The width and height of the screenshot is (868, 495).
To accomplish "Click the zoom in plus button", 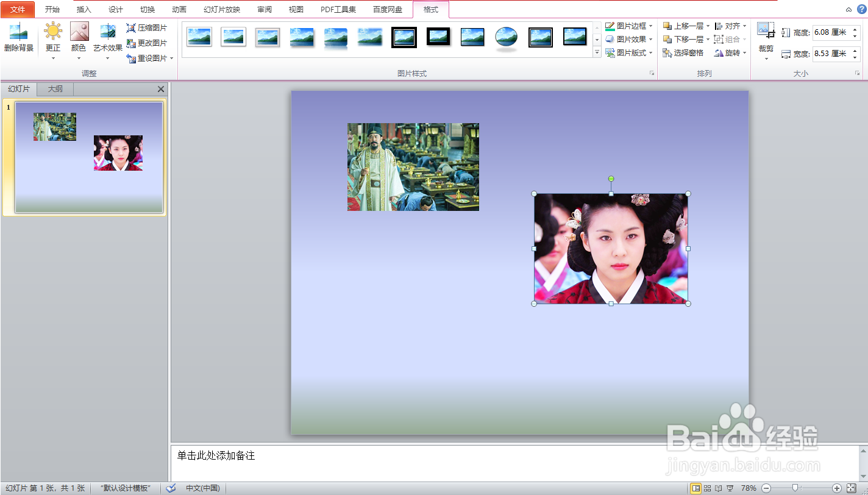I will tap(837, 488).
